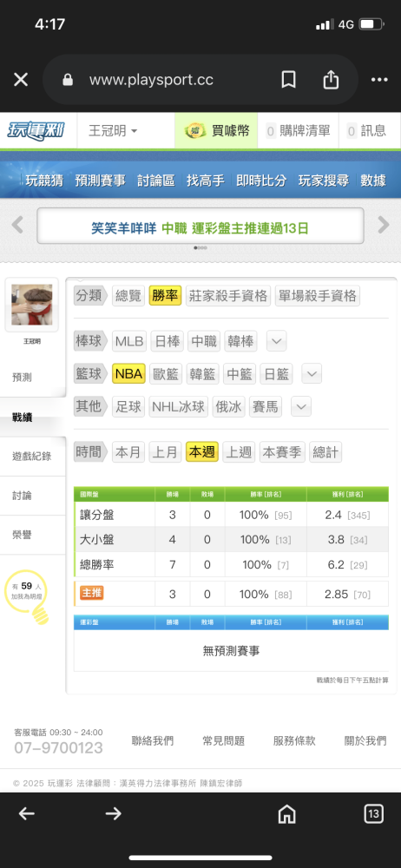Go to next banner with right arrow
The image size is (401, 868).
tap(384, 225)
